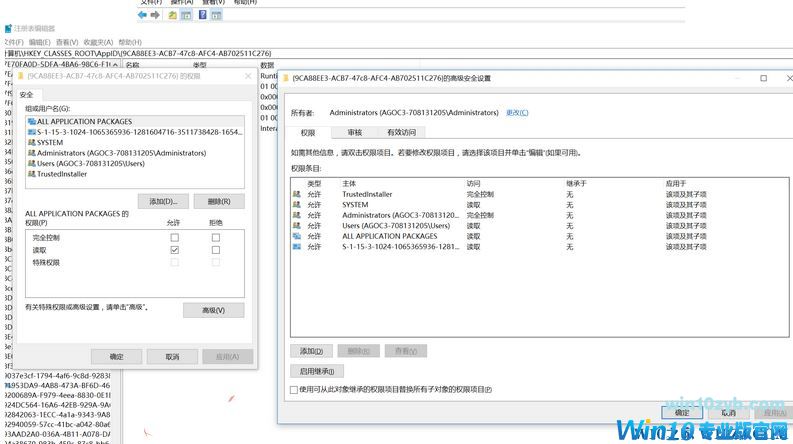The width and height of the screenshot is (793, 444).
Task: Click the blue help toolbar icon
Action: click(x=204, y=15)
